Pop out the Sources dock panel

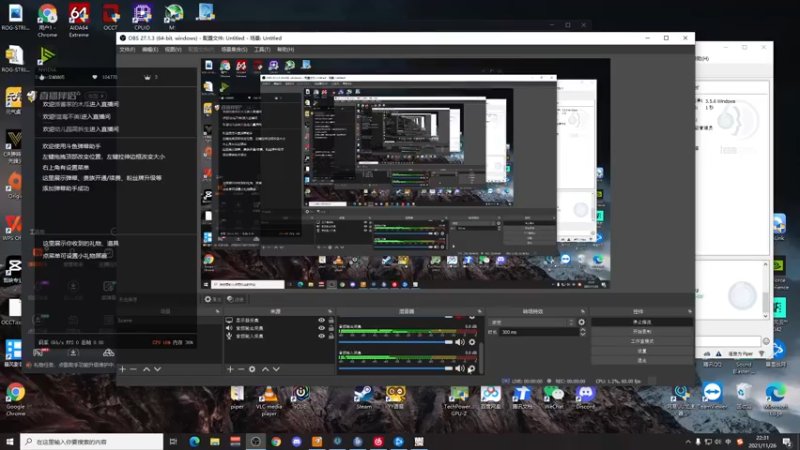pyautogui.click(x=330, y=311)
